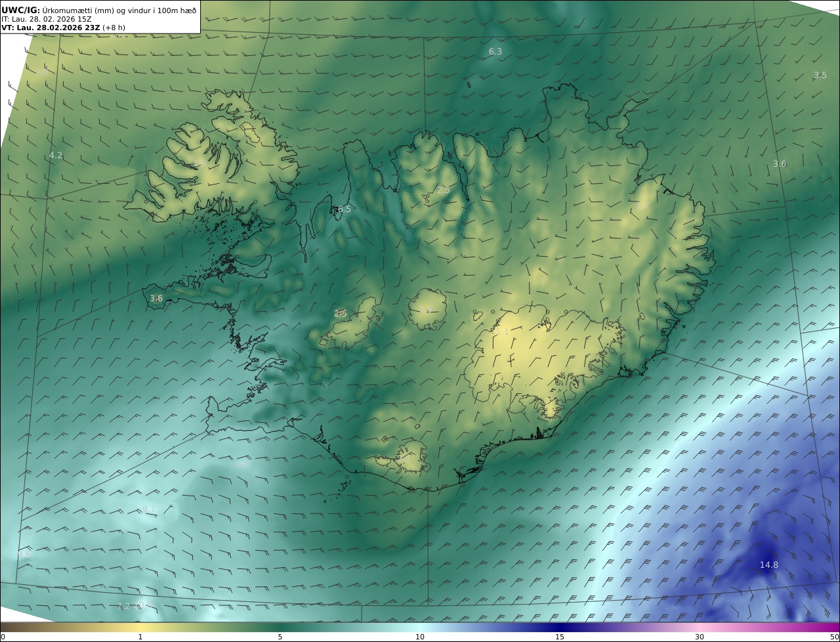
Task: Click the 3.6 value off the east coast
Action: [779, 164]
